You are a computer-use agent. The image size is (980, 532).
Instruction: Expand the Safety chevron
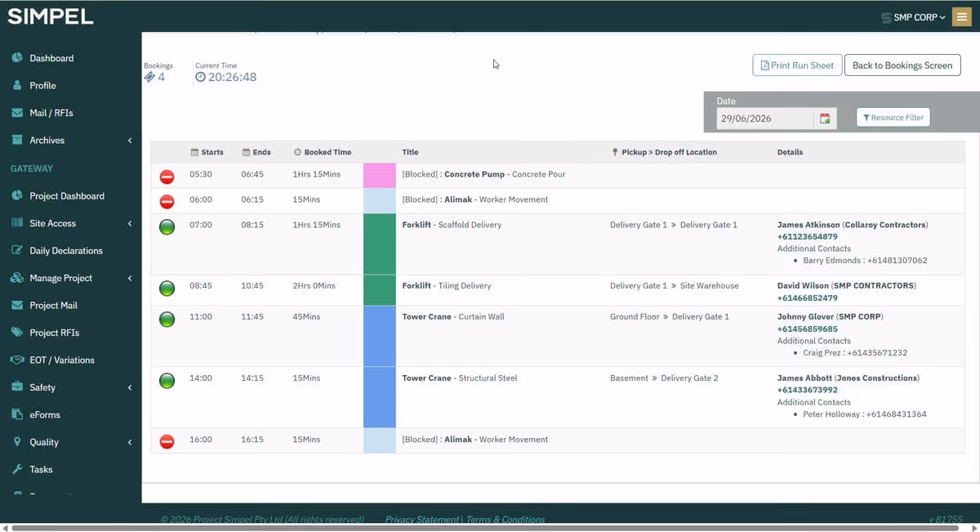[x=130, y=387]
